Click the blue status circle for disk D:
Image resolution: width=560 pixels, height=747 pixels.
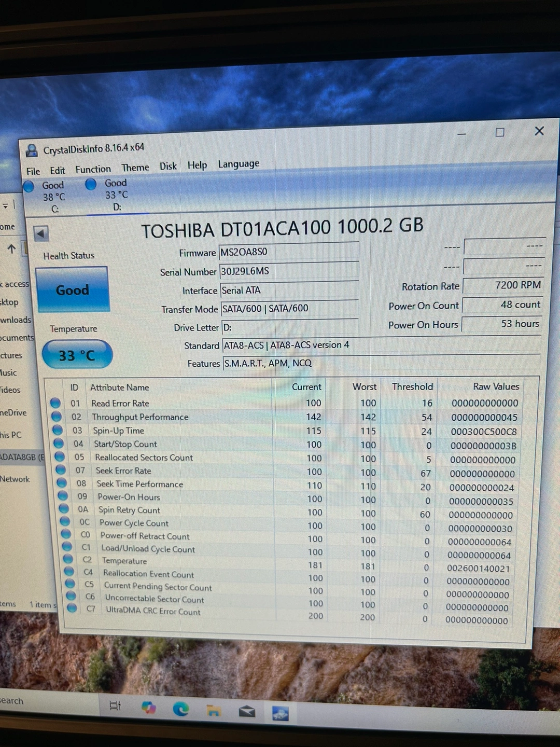tap(91, 184)
